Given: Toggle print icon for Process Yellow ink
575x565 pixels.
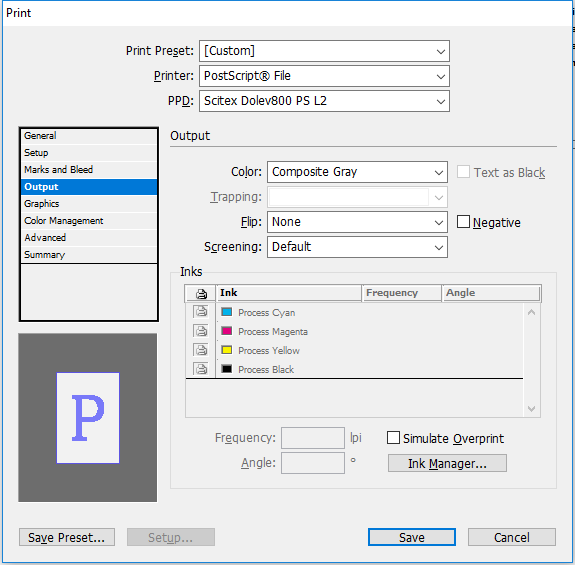Looking at the screenshot, I should (201, 350).
